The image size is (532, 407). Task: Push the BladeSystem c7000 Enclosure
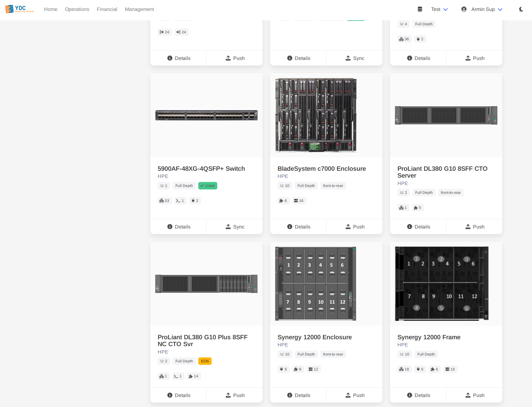click(x=354, y=227)
